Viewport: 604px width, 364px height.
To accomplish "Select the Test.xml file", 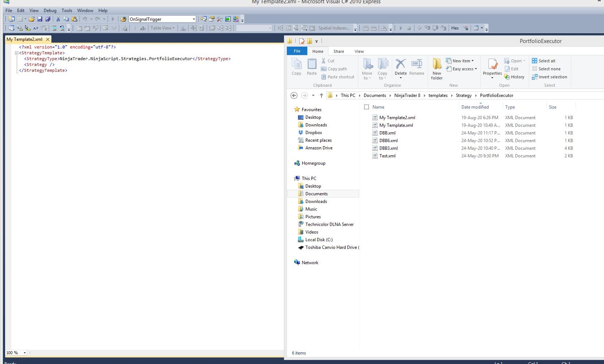I will [387, 156].
